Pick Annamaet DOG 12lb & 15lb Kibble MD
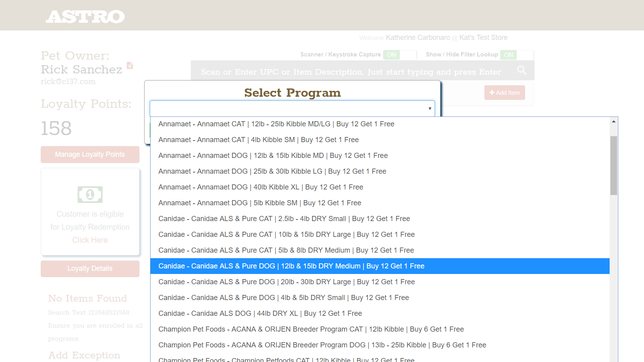 coord(380,156)
